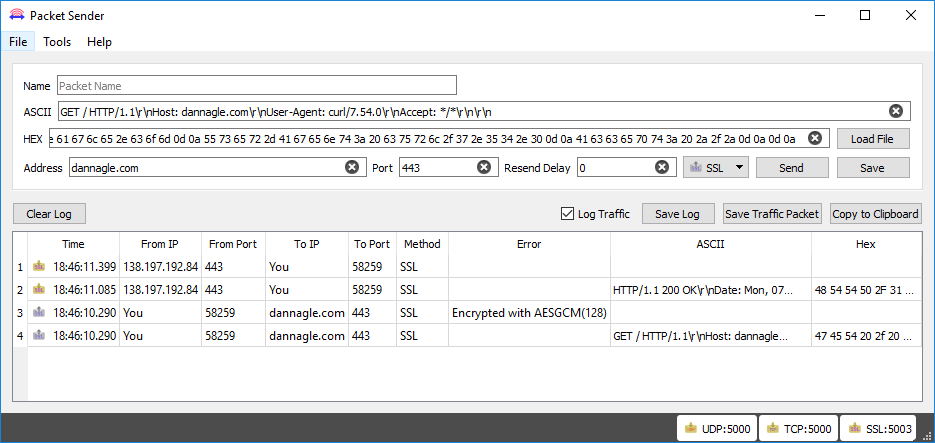935x443 pixels.
Task: Select log row number 1 header
Action: point(20,266)
